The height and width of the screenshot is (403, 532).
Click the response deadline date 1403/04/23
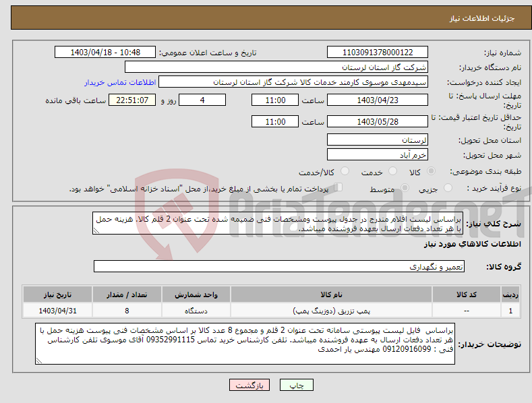(378, 100)
